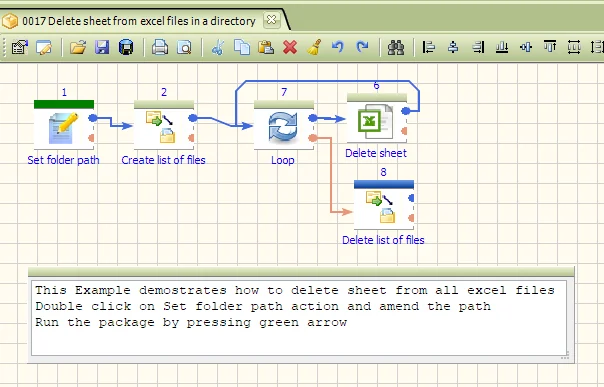
Task: Click the number 7 above Loop
Action: [284, 92]
